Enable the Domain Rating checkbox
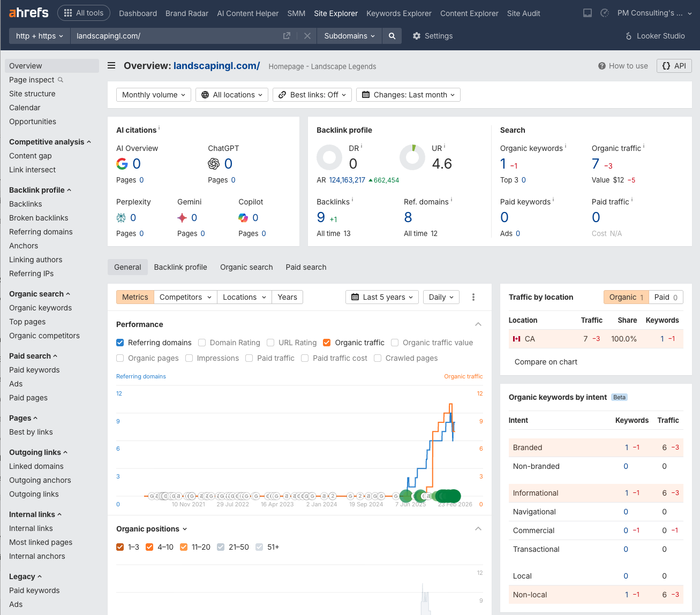The image size is (700, 615). pyautogui.click(x=201, y=343)
